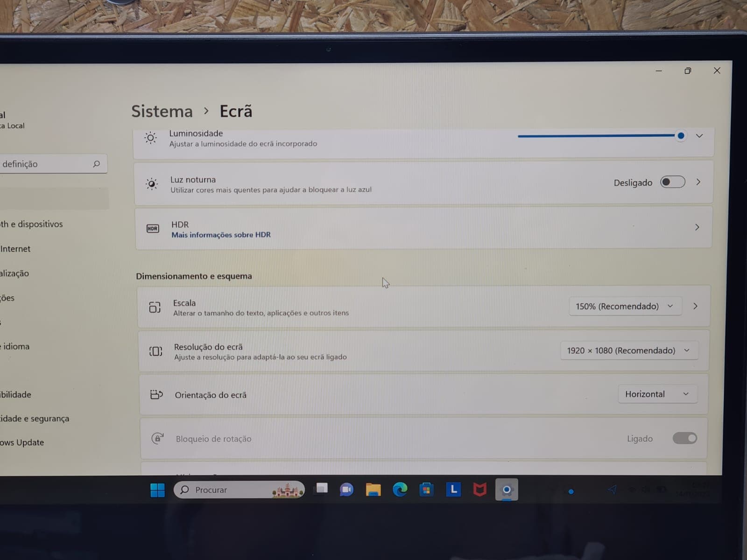Click the taskbar Procurar search box
The image size is (747, 560).
(x=239, y=490)
